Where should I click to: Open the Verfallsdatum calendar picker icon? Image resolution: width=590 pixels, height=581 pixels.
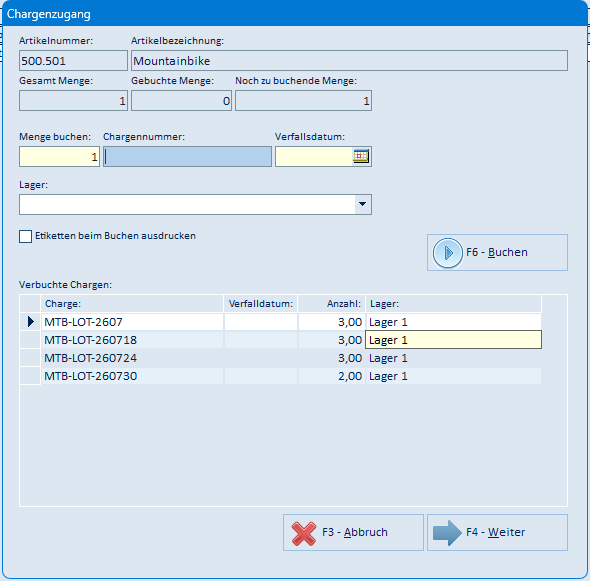[x=361, y=156]
